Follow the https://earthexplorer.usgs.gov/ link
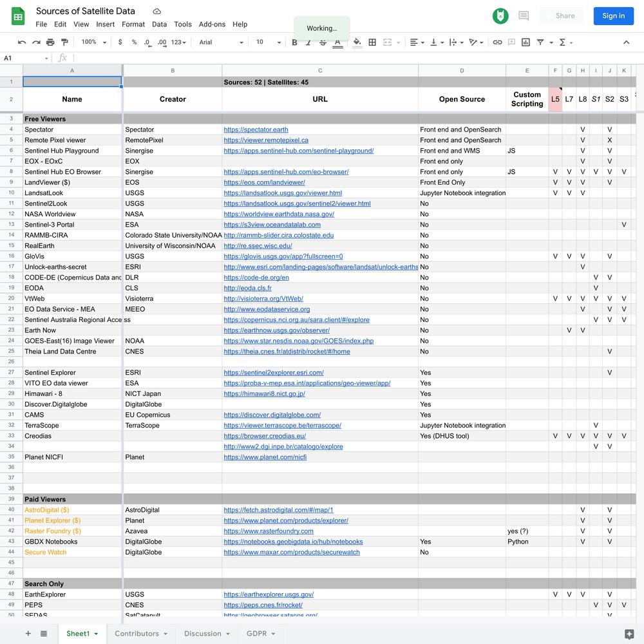644x644 pixels. (x=269, y=594)
